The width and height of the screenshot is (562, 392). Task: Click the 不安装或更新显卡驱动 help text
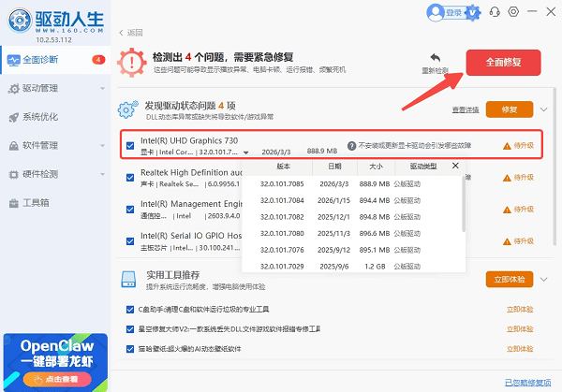point(415,146)
